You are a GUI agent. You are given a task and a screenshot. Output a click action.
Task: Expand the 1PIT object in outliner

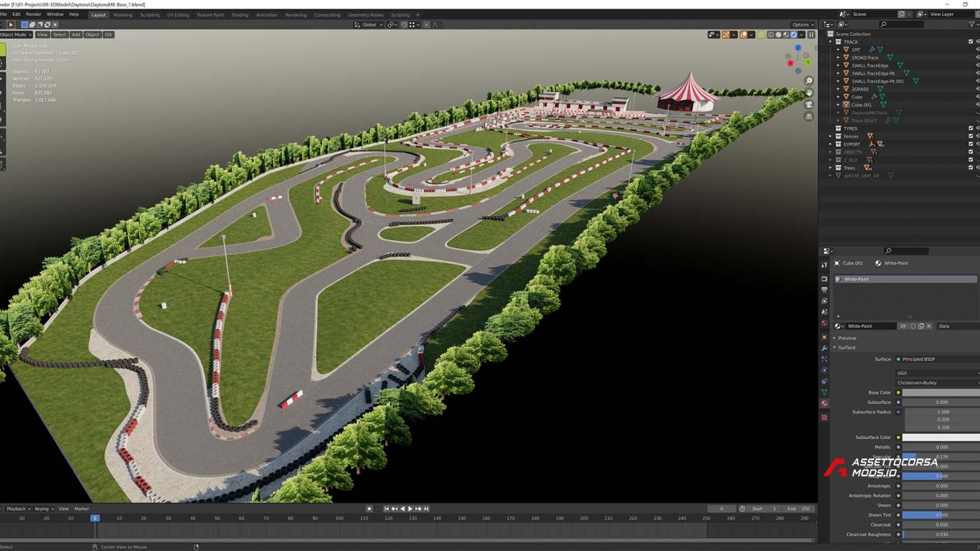tap(838, 50)
